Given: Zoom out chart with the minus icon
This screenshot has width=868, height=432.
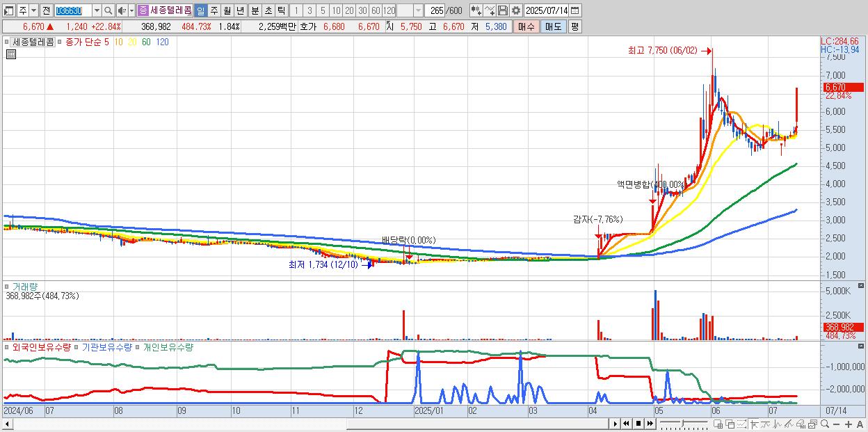Looking at the screenshot, I should click(x=836, y=424).
